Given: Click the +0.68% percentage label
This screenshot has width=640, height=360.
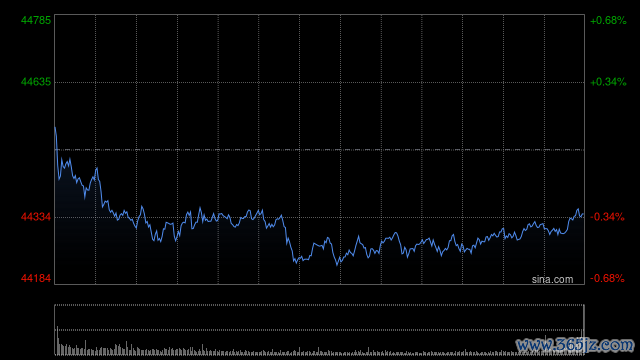Looking at the screenshot, I should [608, 20].
